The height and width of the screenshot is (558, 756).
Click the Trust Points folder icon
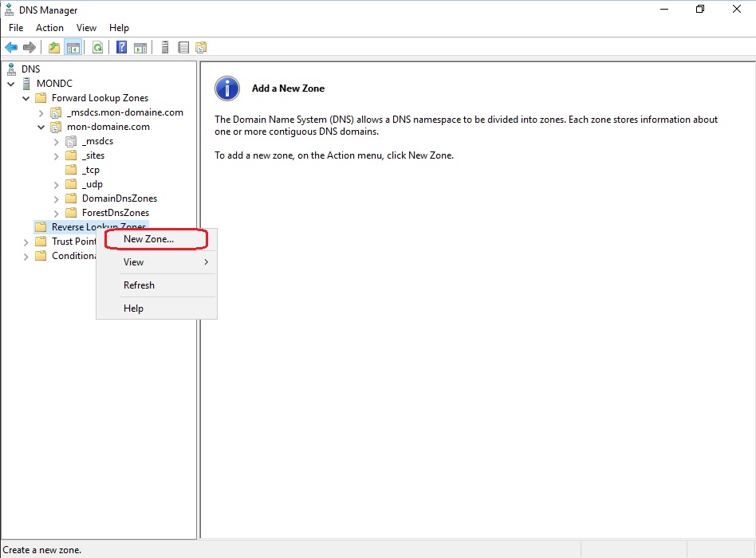tap(41, 242)
